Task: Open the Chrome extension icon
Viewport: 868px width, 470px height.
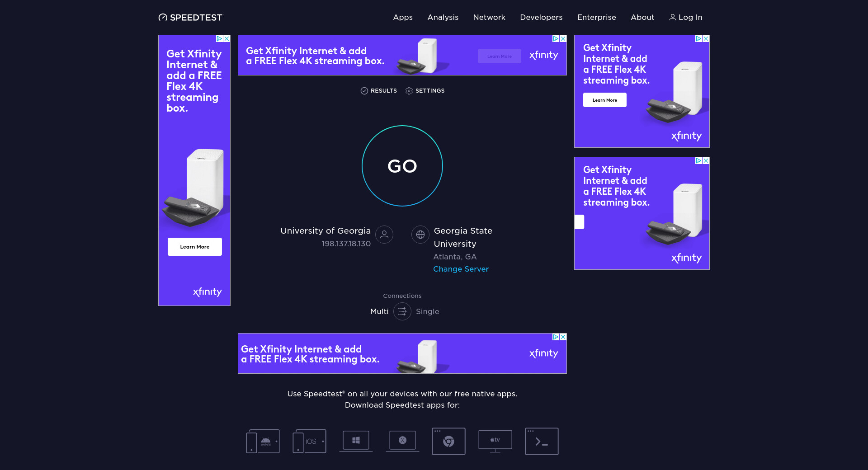Action: click(448, 441)
